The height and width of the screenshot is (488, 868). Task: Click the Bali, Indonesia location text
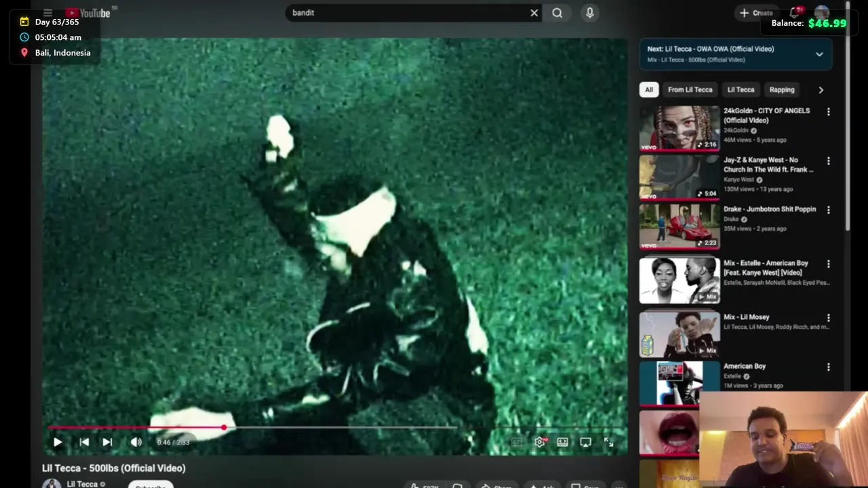coord(62,53)
